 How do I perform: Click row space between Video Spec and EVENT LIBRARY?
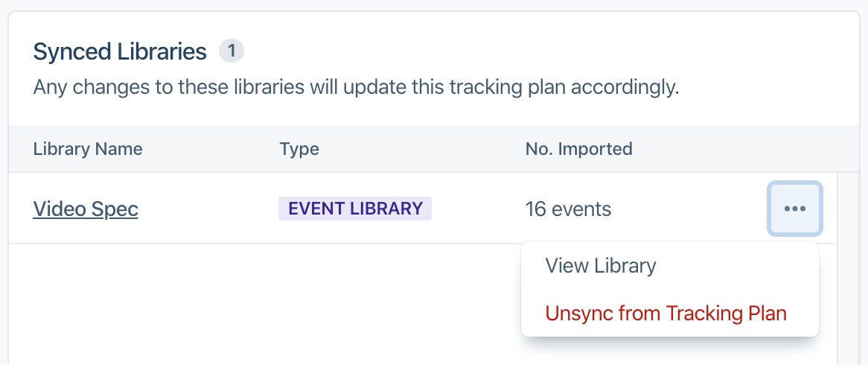point(208,209)
